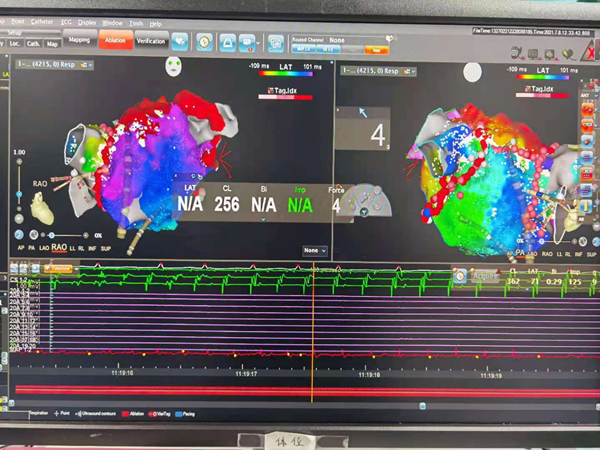
Task: Select the PA view in right map
Action: tap(519, 254)
